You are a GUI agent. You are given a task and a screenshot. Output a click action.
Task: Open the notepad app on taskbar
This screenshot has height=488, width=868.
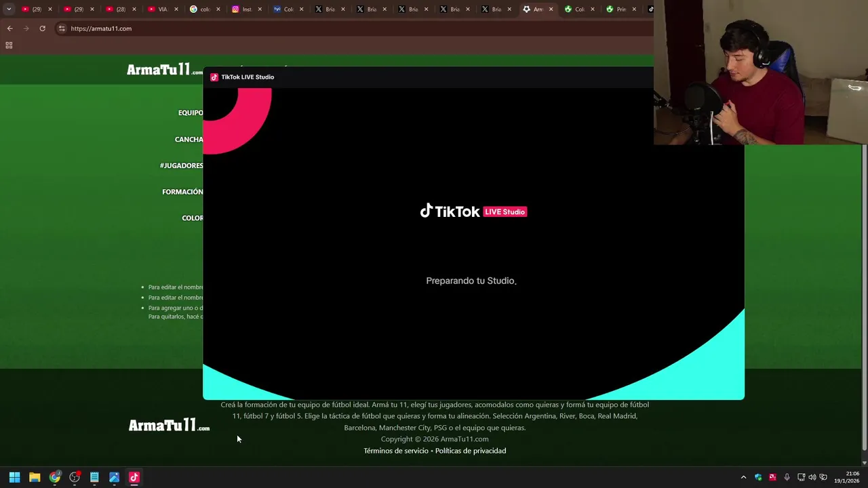point(94,477)
